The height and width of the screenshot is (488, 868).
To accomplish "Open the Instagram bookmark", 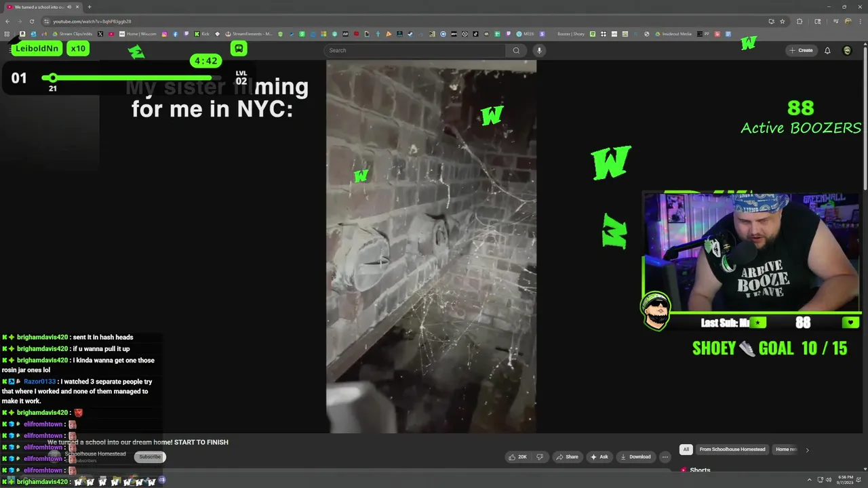I will 164,34.
